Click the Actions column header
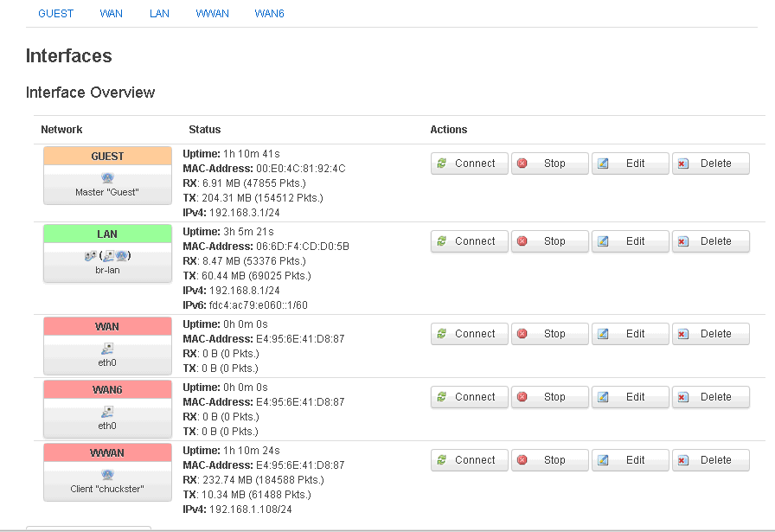 [x=448, y=130]
